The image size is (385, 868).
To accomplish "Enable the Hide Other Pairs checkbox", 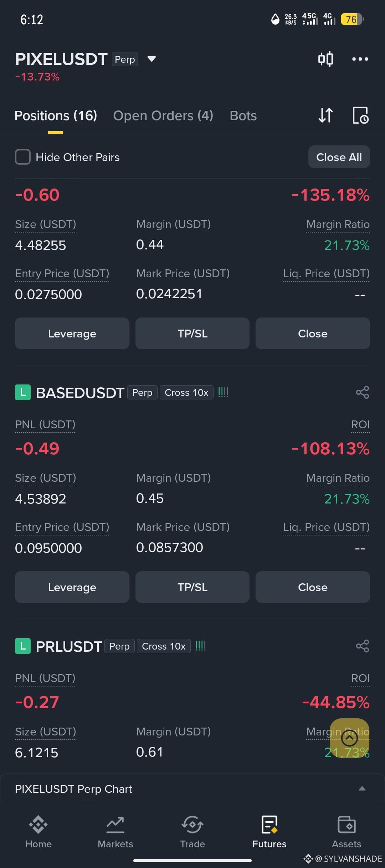I will (23, 157).
